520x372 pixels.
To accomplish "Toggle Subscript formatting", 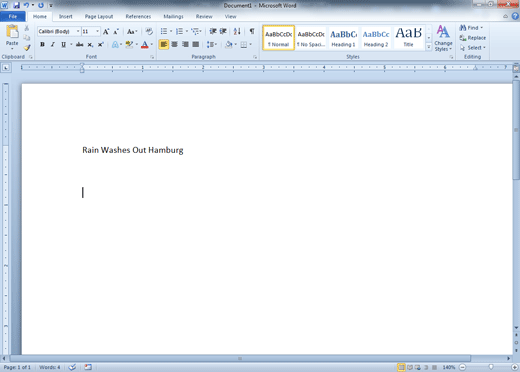I will [x=90, y=44].
